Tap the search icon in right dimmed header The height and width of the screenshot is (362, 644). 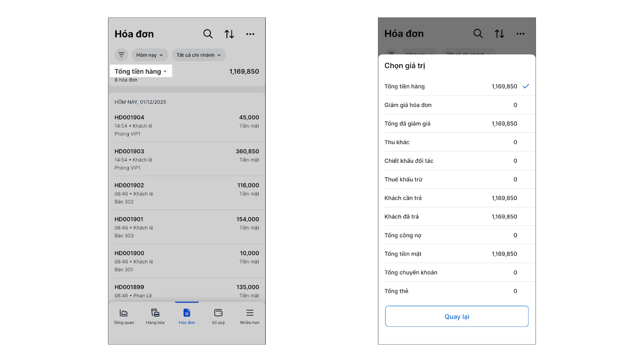[x=478, y=34]
